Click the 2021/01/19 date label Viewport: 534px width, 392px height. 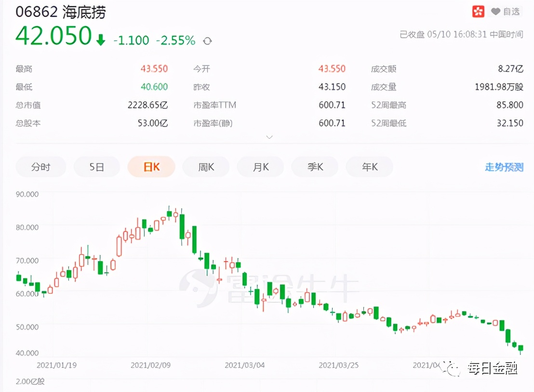pos(56,365)
